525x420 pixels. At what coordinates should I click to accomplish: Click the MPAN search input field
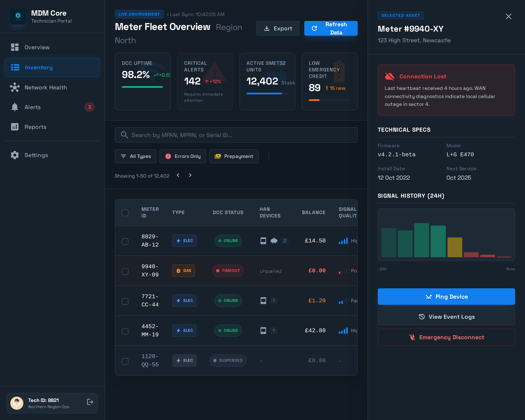(x=236, y=135)
